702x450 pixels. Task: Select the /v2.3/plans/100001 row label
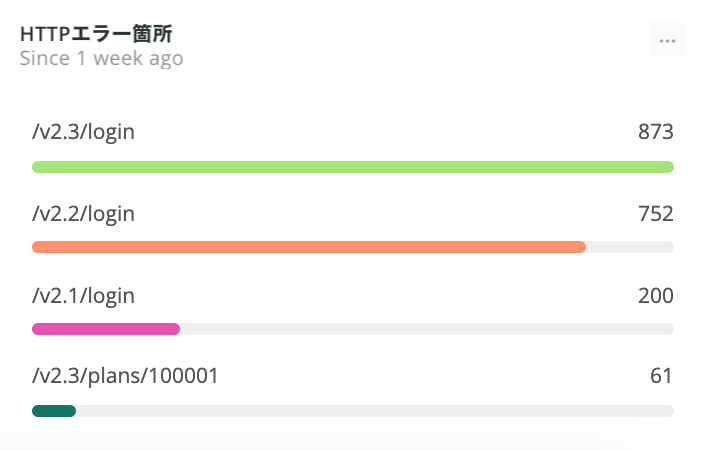[125, 376]
